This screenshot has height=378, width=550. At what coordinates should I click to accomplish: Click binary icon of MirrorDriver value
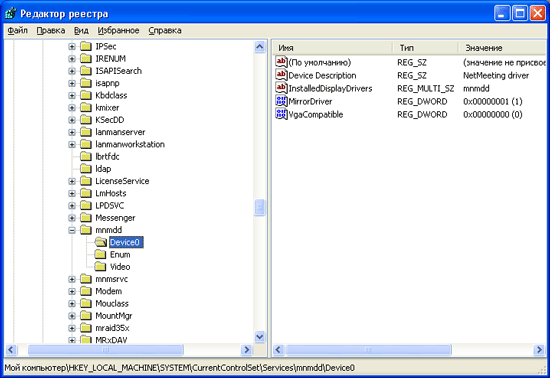point(281,101)
